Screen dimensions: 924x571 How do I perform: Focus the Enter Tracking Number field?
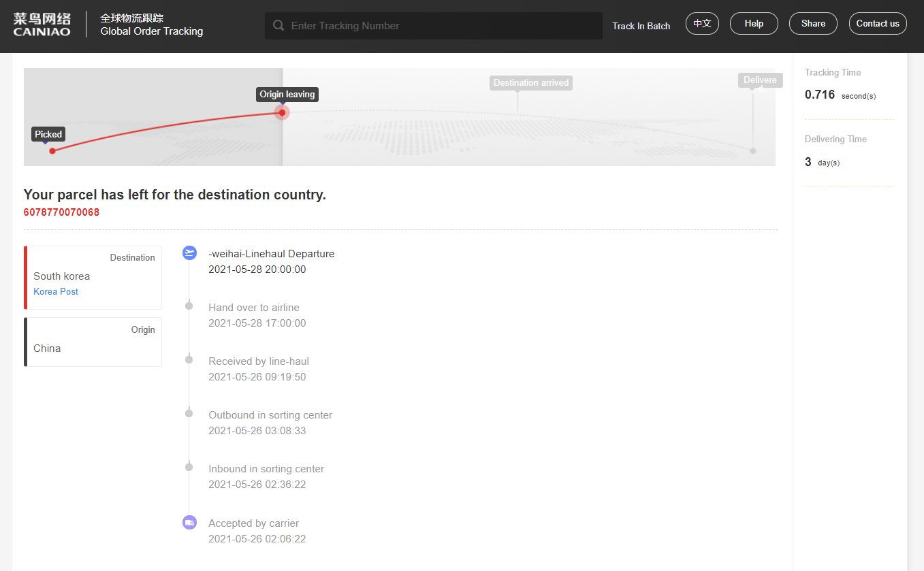tap(434, 26)
